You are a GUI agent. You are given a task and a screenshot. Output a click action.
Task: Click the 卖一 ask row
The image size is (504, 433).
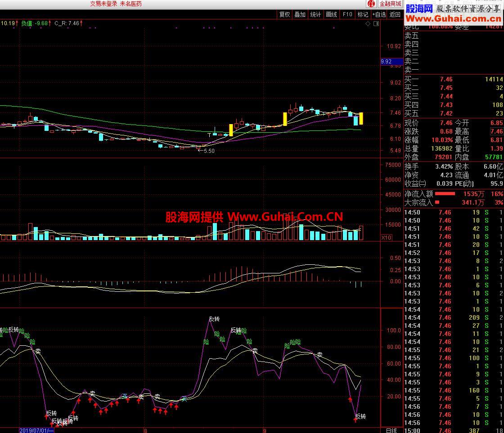[454, 70]
